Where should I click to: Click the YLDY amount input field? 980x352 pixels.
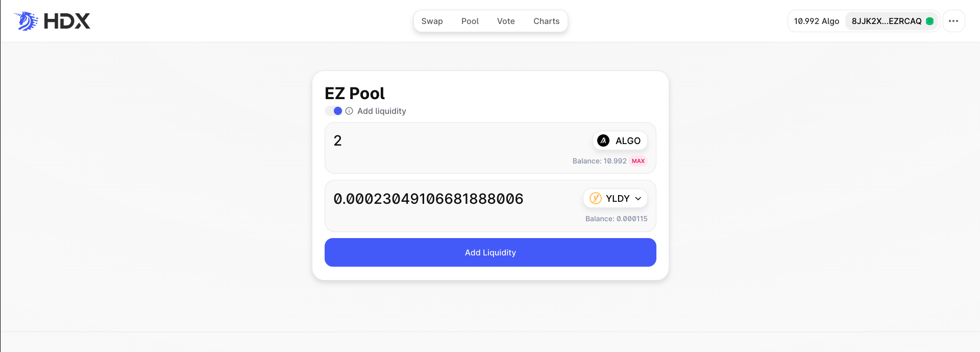(x=449, y=199)
